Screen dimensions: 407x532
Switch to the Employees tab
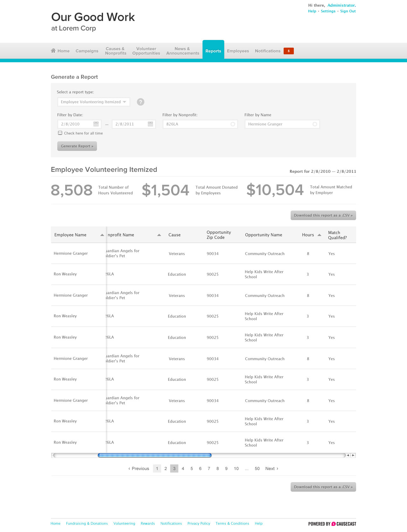(x=238, y=51)
